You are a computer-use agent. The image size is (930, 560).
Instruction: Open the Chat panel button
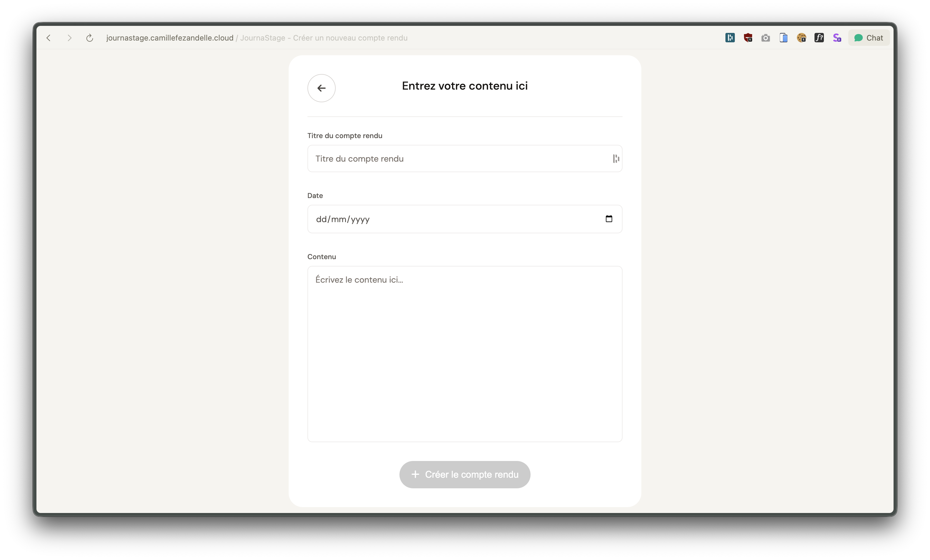[869, 38]
